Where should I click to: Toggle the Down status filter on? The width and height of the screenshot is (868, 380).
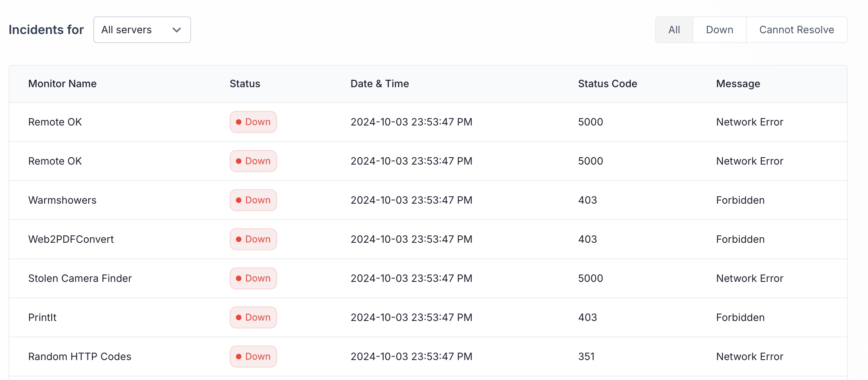click(719, 30)
